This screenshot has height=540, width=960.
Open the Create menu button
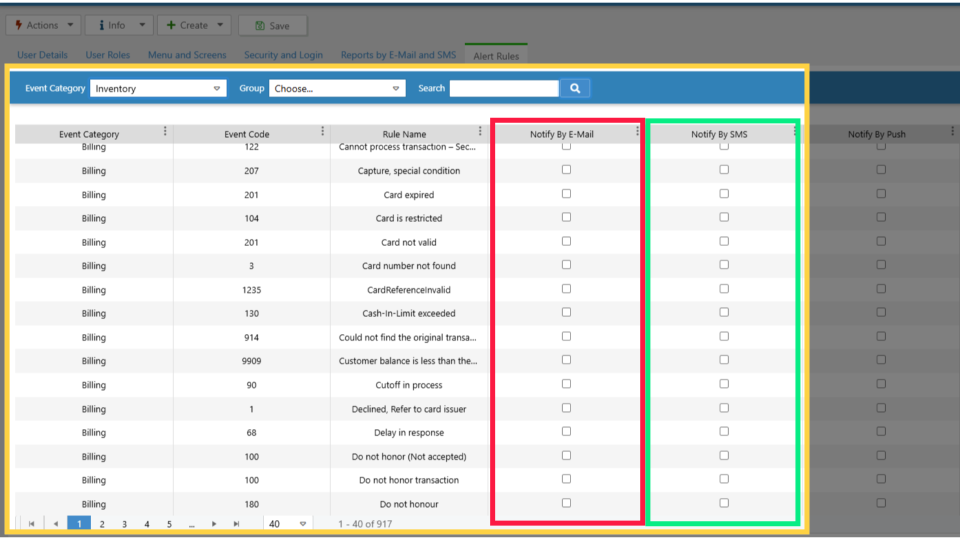click(194, 25)
